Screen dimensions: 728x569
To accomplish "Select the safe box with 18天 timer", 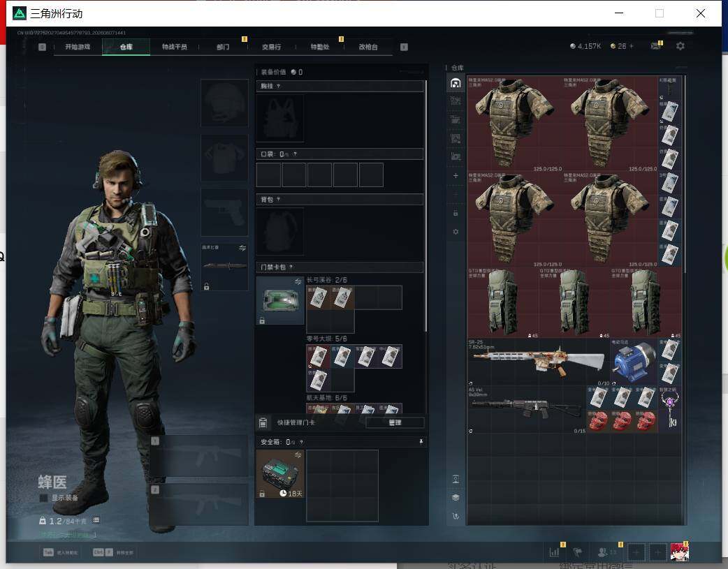I will [x=280, y=474].
